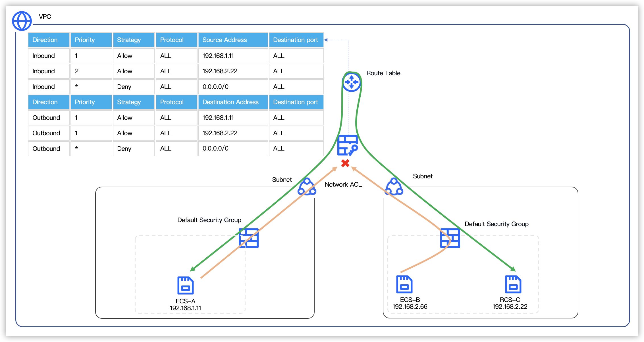Click the Destination Address column header
Screen dimensions: 644x342
point(233,102)
